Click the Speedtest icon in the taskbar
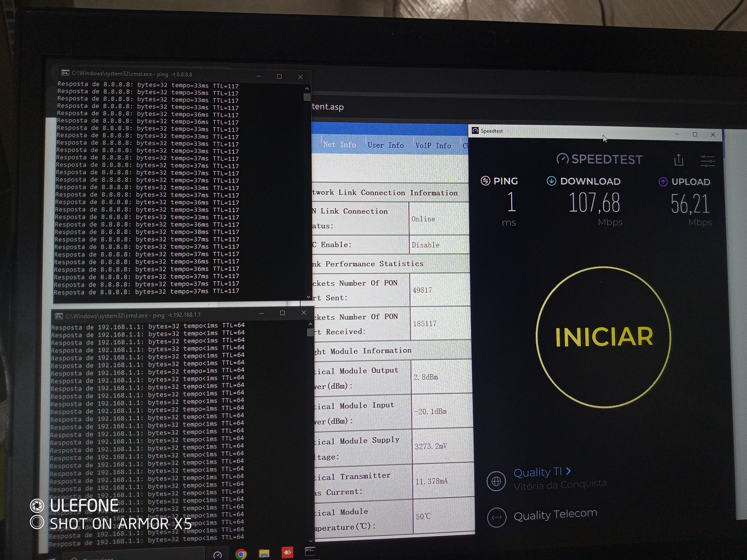The image size is (747, 560). coord(218,555)
